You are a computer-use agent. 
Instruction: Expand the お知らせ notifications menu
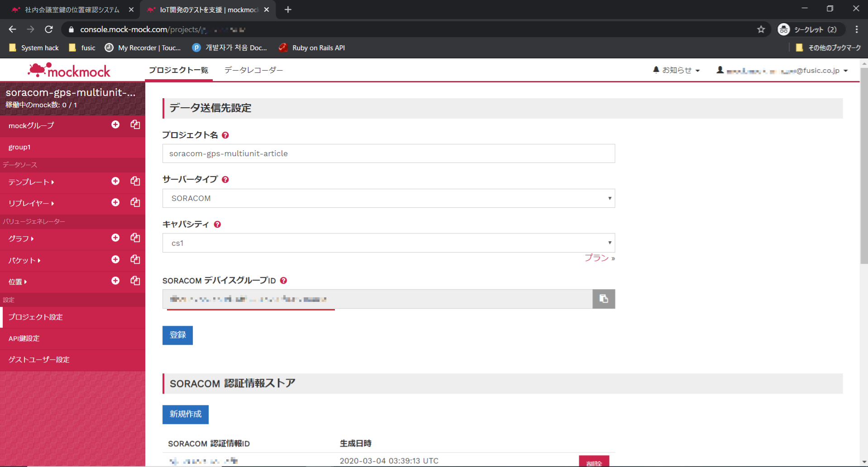coord(677,70)
